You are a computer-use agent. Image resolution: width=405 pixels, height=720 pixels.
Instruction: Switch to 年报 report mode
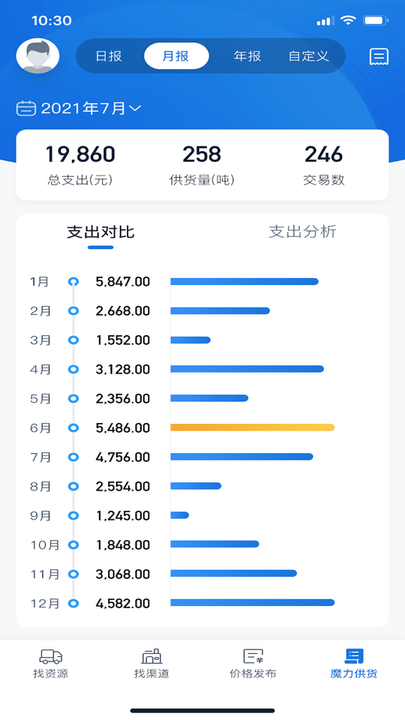pyautogui.click(x=248, y=56)
